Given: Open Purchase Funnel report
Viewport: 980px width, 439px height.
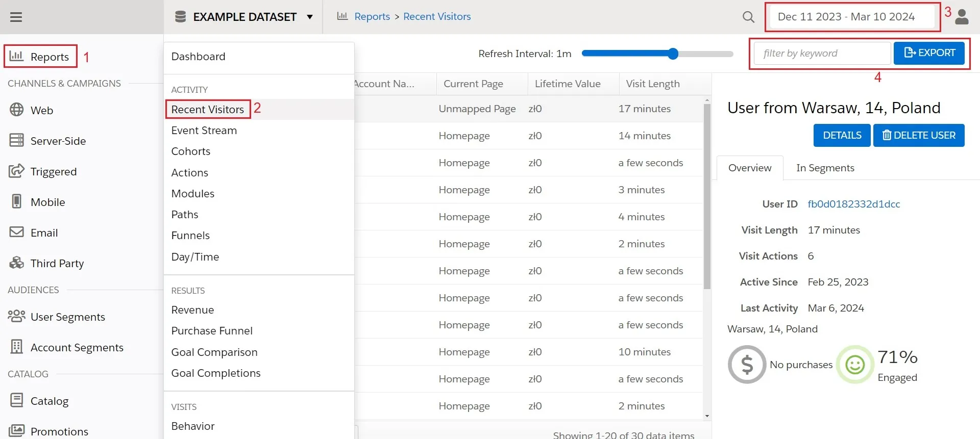Looking at the screenshot, I should pyautogui.click(x=212, y=331).
